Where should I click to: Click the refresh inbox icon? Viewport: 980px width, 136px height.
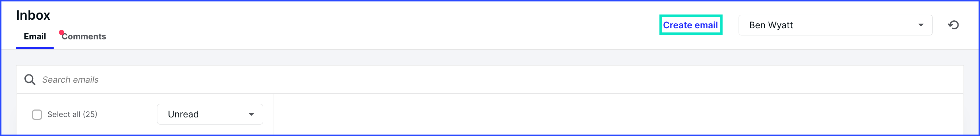click(x=953, y=25)
